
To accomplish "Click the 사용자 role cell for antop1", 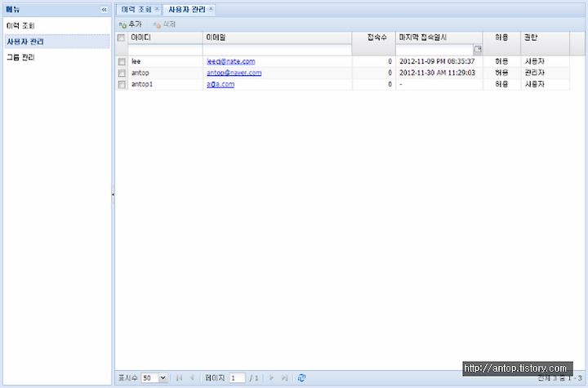I will (x=545, y=84).
